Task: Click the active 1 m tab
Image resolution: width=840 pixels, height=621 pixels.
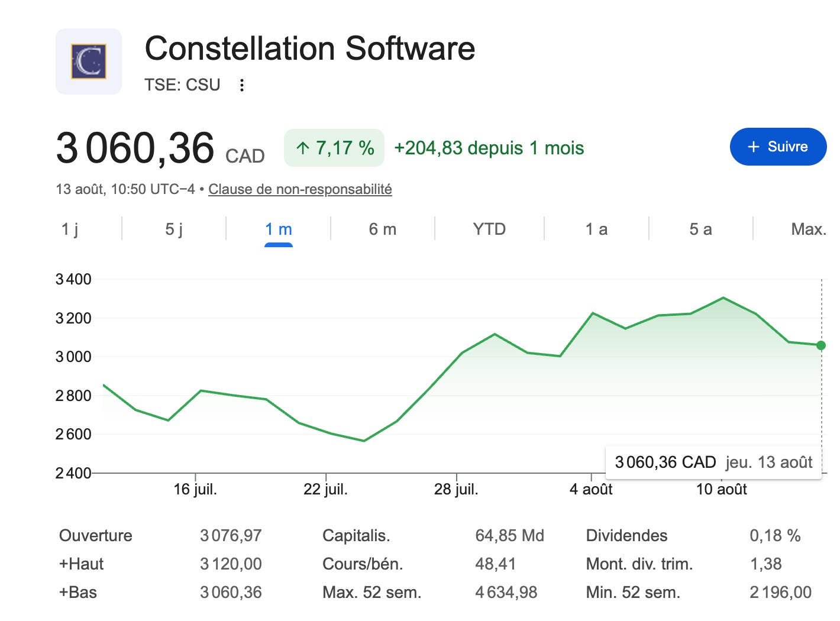Action: 279,229
